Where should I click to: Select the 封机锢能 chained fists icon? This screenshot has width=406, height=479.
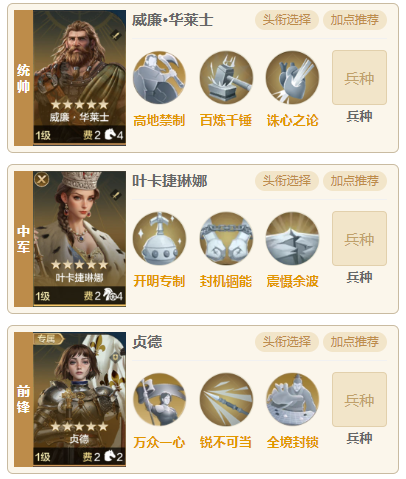(x=226, y=238)
